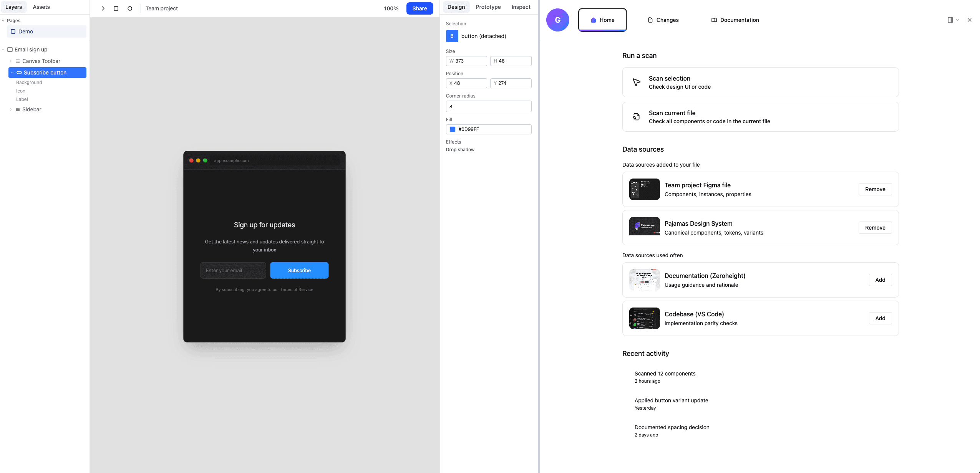Viewport: 980px width, 473px height.
Task: Switch to the Prototype tab
Action: pyautogui.click(x=488, y=7)
